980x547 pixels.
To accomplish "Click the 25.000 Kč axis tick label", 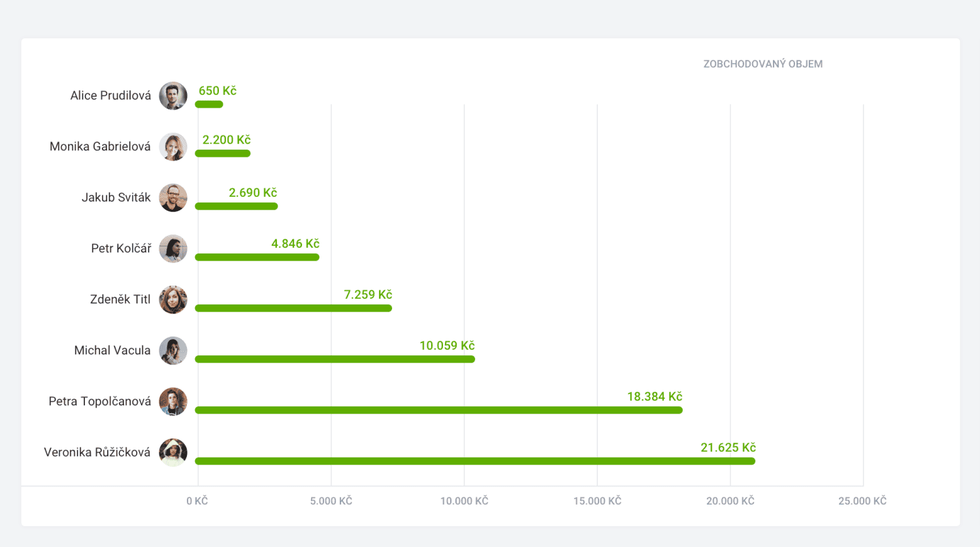I will pos(862,501).
